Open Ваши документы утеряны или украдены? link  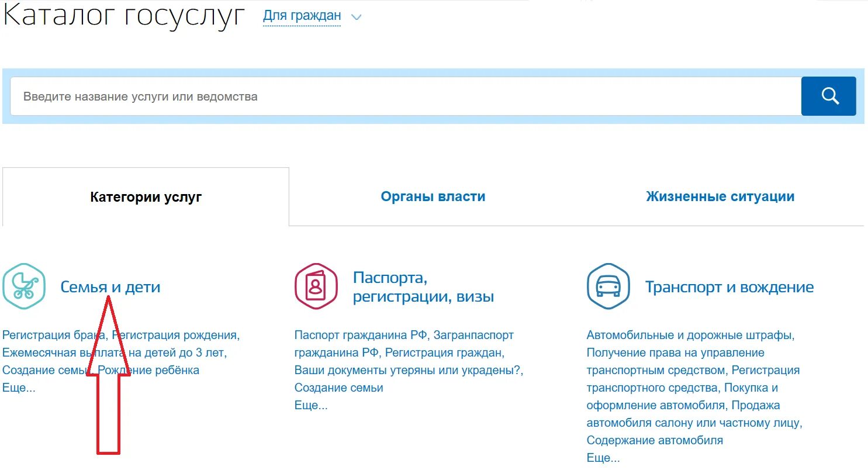point(408,371)
